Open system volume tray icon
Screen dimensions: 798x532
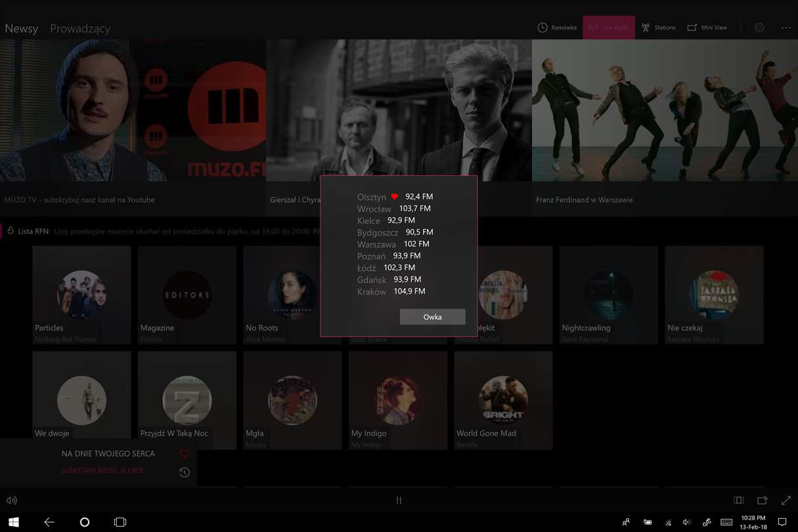pyautogui.click(x=686, y=522)
